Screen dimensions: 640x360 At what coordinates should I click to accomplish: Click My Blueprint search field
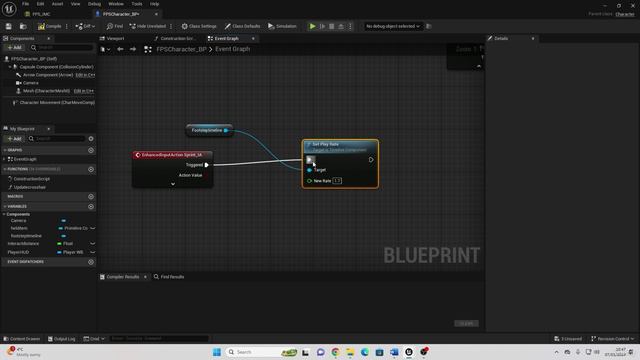[57, 139]
